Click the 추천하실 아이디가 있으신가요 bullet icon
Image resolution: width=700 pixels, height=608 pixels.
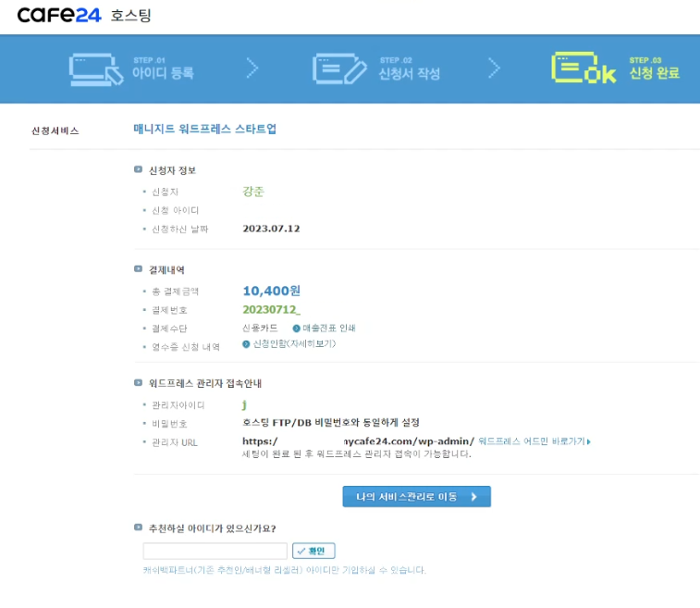coord(138,527)
